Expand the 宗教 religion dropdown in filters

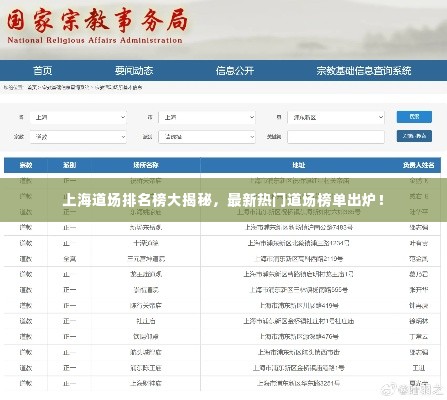tap(78, 137)
